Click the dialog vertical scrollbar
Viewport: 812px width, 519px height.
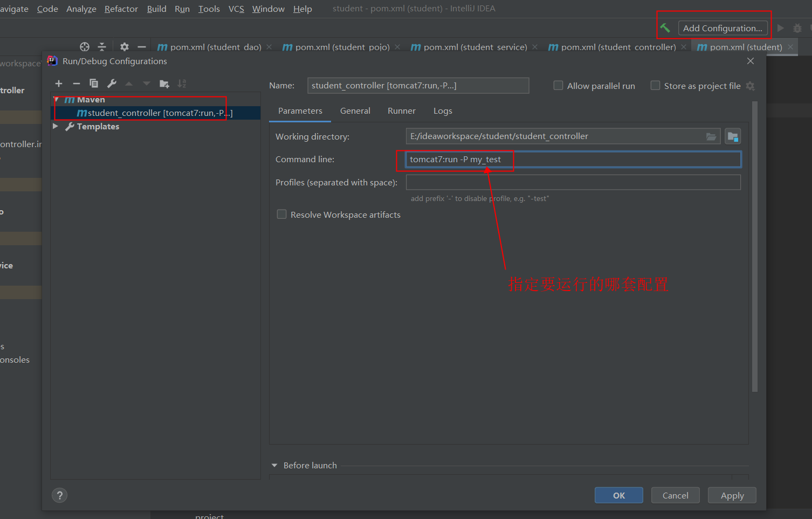pos(755,246)
